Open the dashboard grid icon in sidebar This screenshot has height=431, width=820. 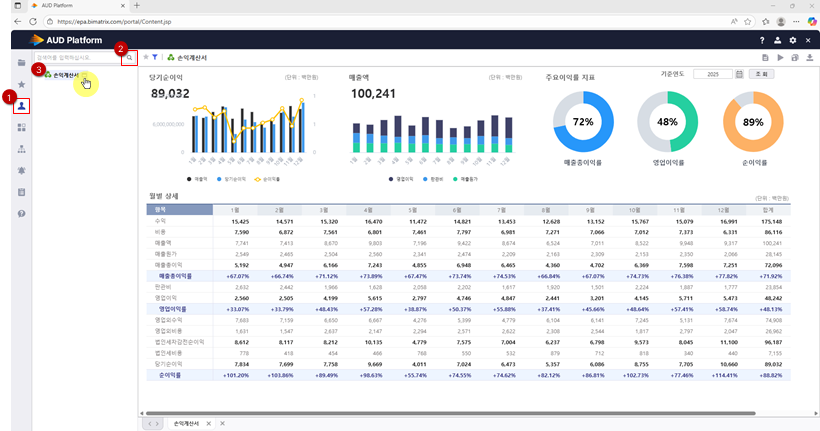21,127
